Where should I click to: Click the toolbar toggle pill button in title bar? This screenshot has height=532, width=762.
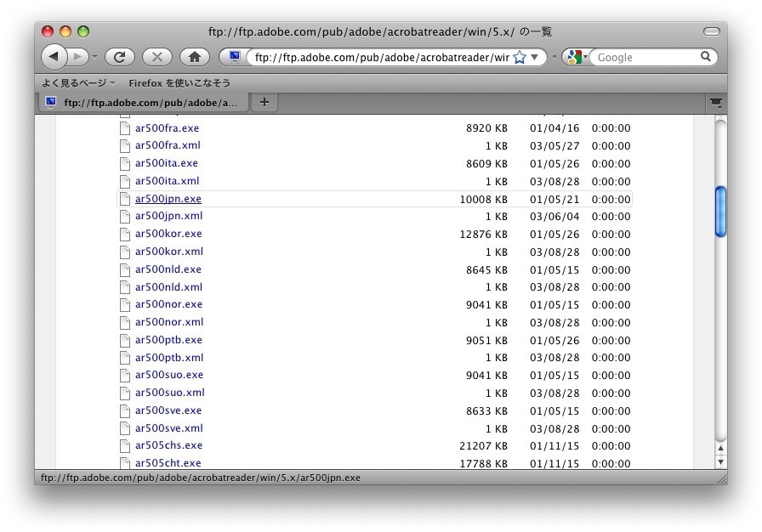[712, 31]
